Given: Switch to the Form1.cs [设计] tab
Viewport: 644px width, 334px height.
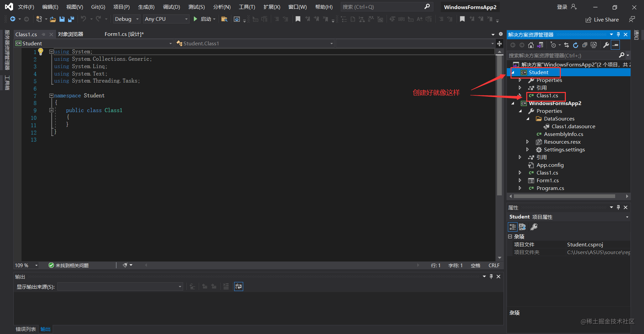Looking at the screenshot, I should click(124, 34).
